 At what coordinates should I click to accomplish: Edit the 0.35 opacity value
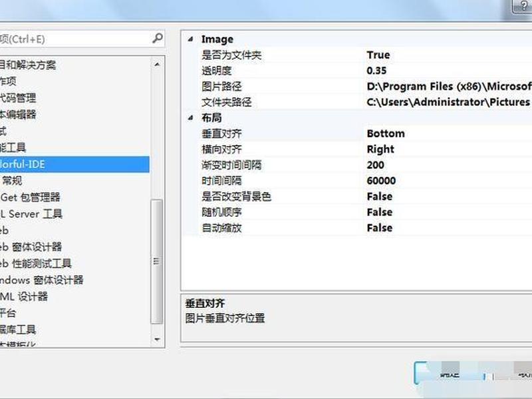pyautogui.click(x=376, y=70)
